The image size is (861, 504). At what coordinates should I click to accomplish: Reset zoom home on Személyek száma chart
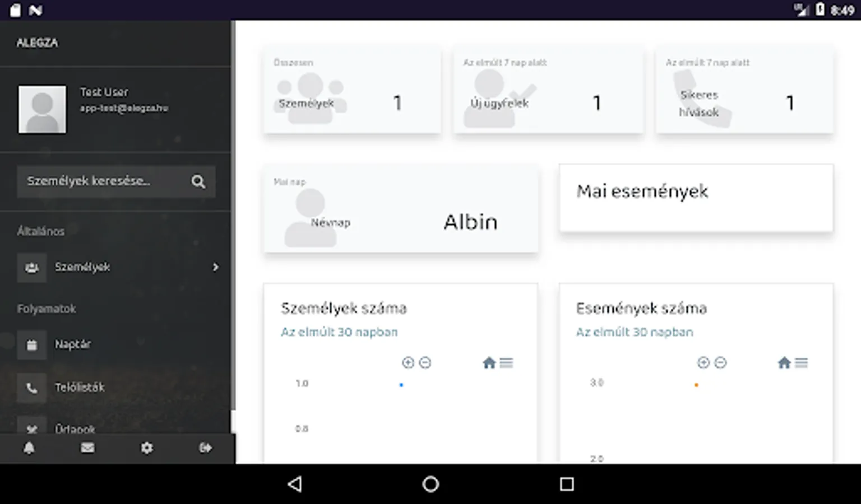click(x=489, y=363)
